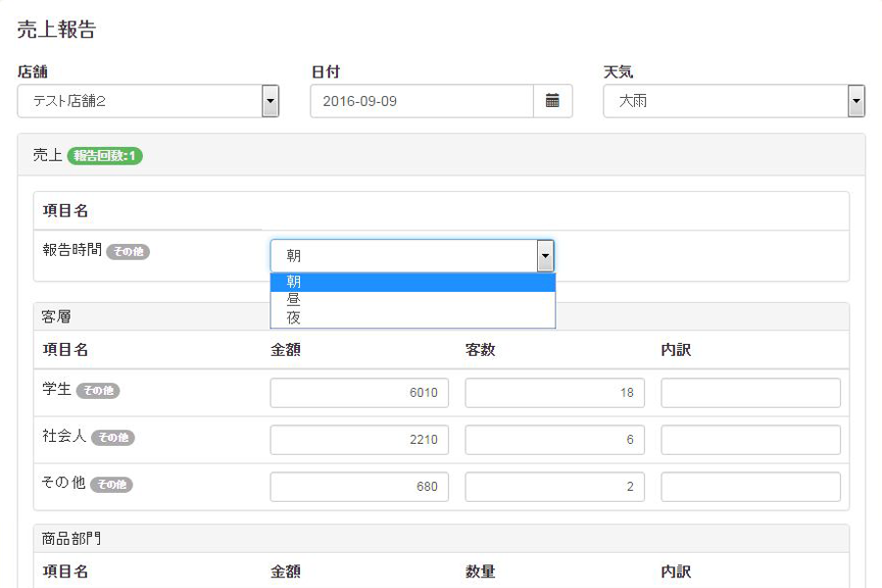882x588 pixels.
Task: Click the その他 badge next to 報告時間
Action: point(127,252)
